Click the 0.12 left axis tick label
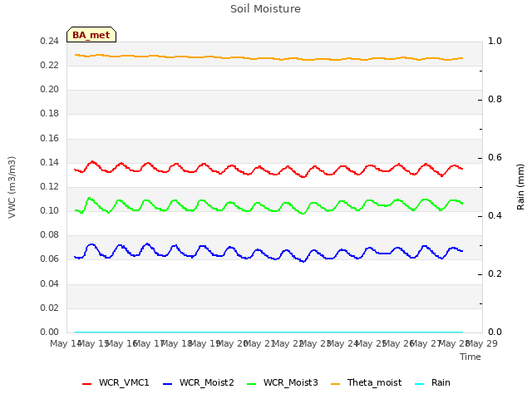 point(49,186)
